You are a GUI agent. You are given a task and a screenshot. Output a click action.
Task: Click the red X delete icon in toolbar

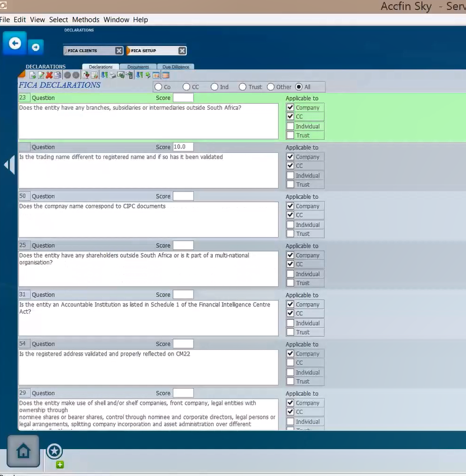click(49, 75)
